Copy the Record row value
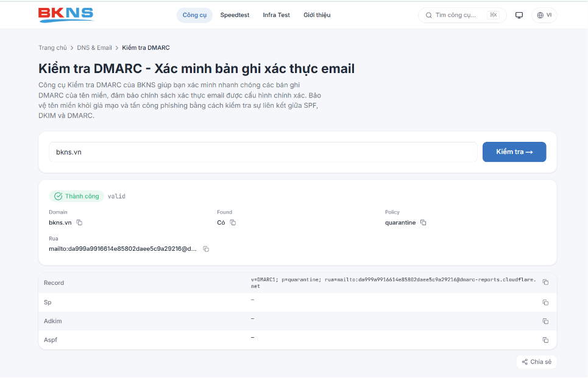 click(x=545, y=282)
